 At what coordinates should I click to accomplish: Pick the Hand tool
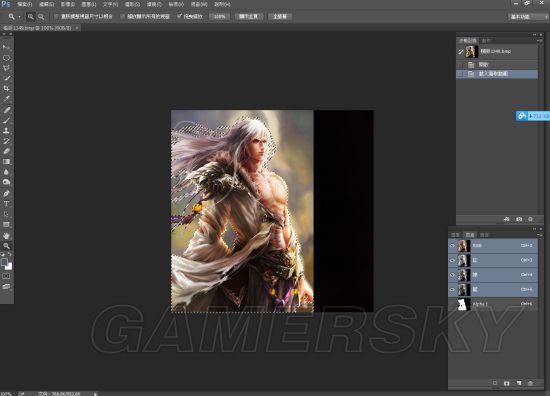pyautogui.click(x=6, y=235)
